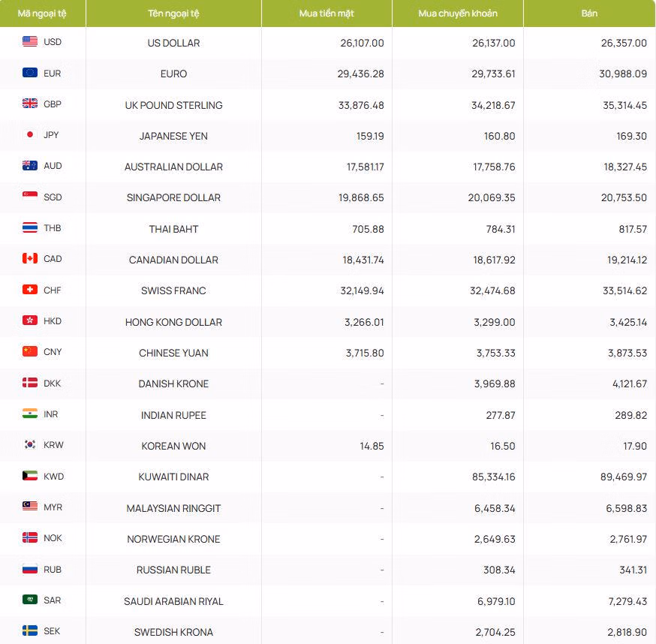Click the South Korea flag icon

(x=30, y=445)
